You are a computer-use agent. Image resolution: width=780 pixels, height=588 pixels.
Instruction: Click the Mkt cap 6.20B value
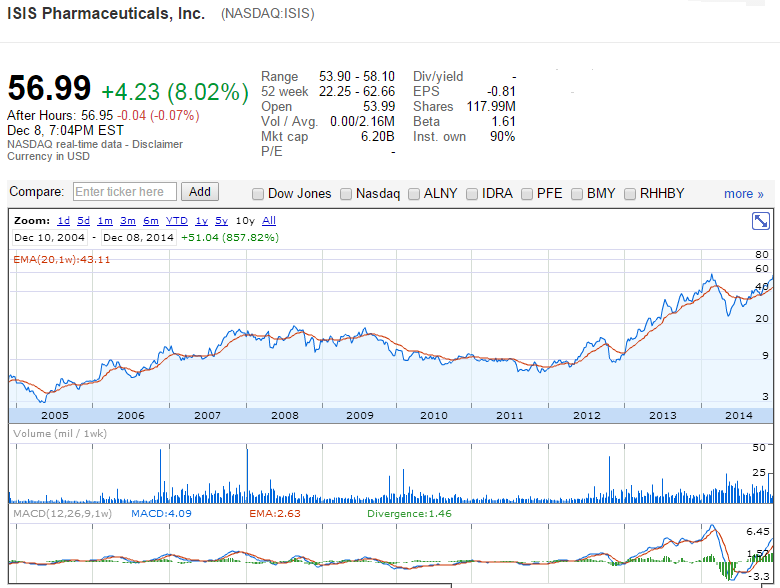click(378, 136)
